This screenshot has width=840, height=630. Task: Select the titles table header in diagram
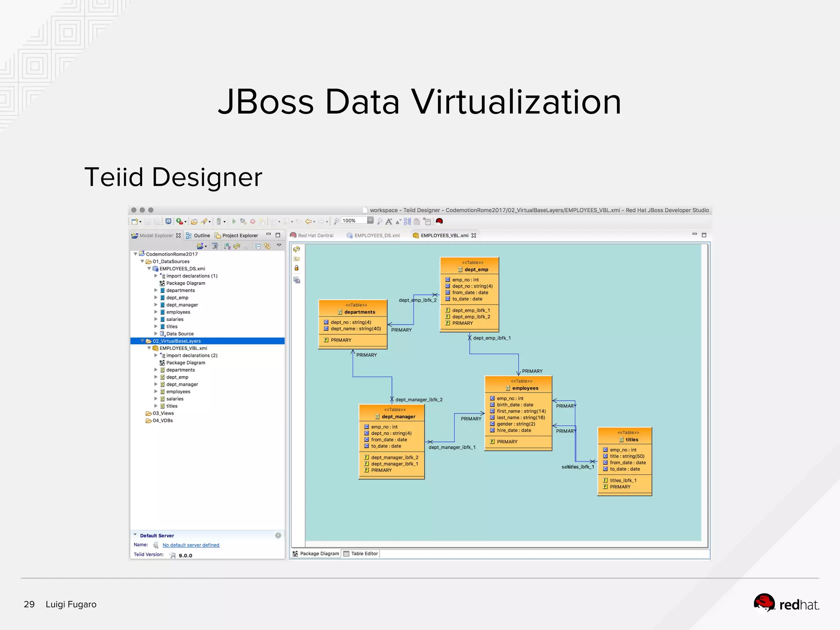point(625,436)
